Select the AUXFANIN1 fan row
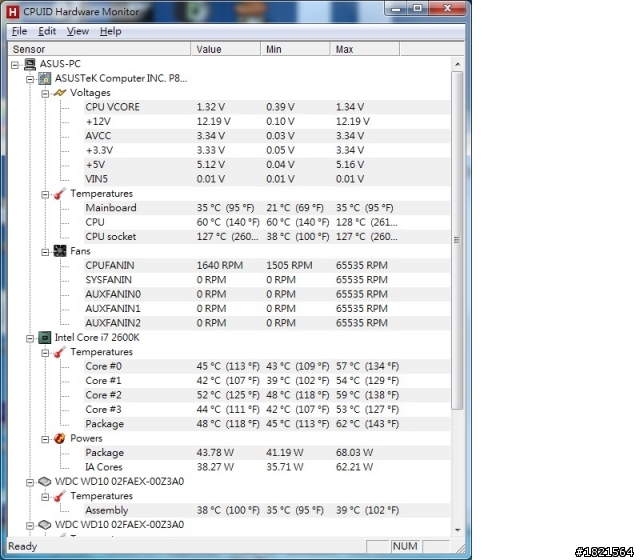 pos(267,309)
